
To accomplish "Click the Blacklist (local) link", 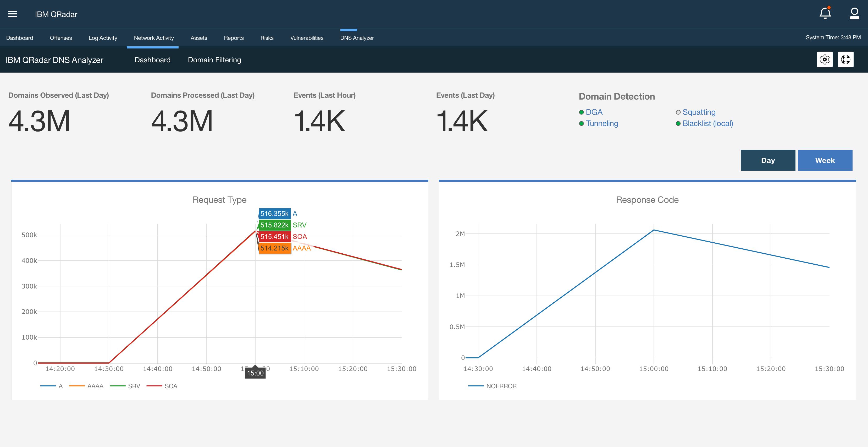I will coord(707,123).
